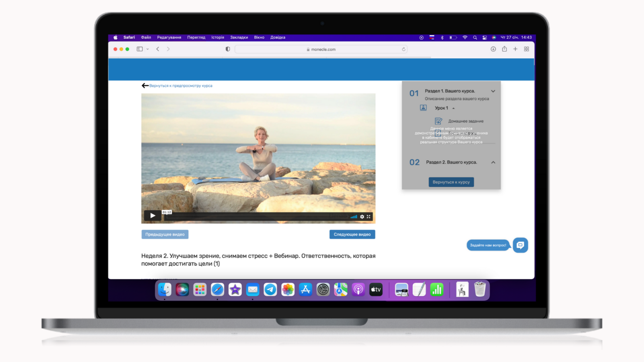This screenshot has width=644, height=362.
Task: Click the monecle.com address bar
Action: click(x=321, y=49)
